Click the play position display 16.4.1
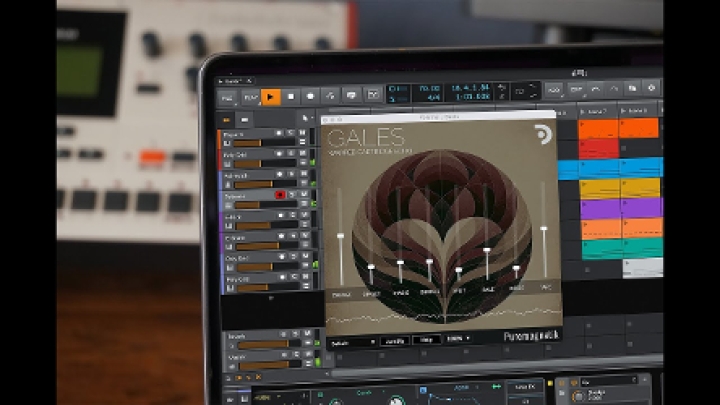 pyautogui.click(x=470, y=87)
